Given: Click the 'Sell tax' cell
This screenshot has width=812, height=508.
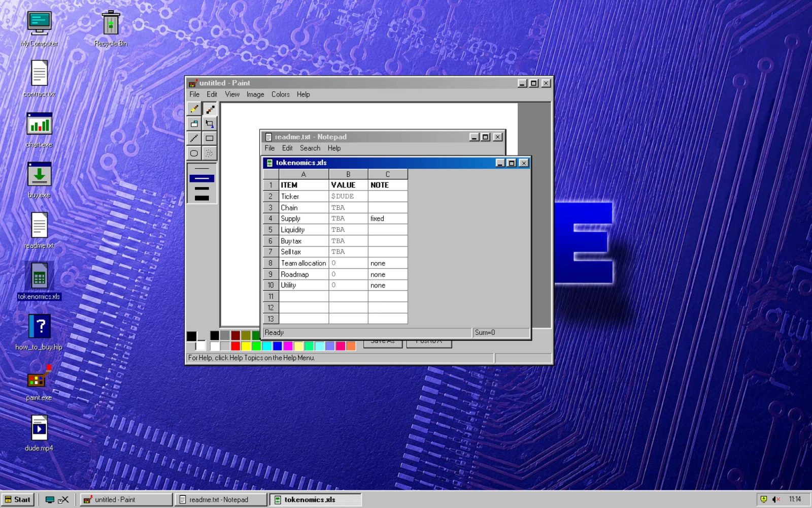Looking at the screenshot, I should coord(303,252).
